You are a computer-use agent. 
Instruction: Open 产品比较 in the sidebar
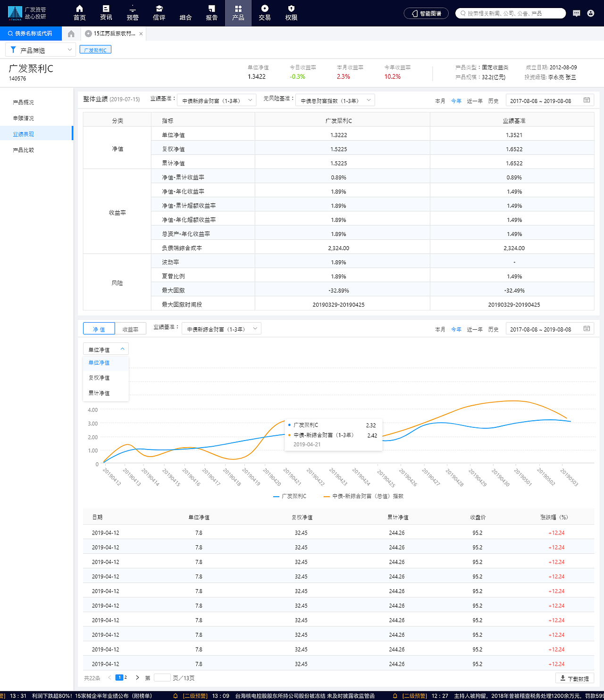tap(24, 150)
